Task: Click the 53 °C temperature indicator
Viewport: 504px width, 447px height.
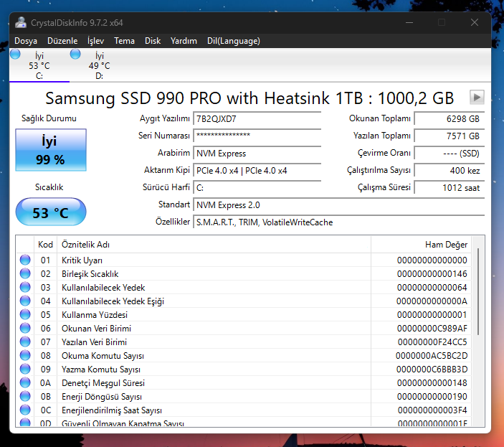Action: [x=51, y=212]
